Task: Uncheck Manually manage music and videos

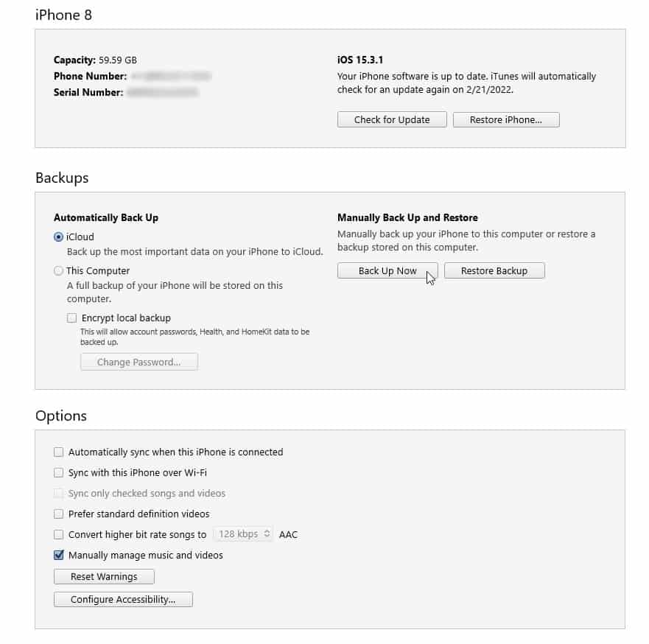Action: pos(59,556)
